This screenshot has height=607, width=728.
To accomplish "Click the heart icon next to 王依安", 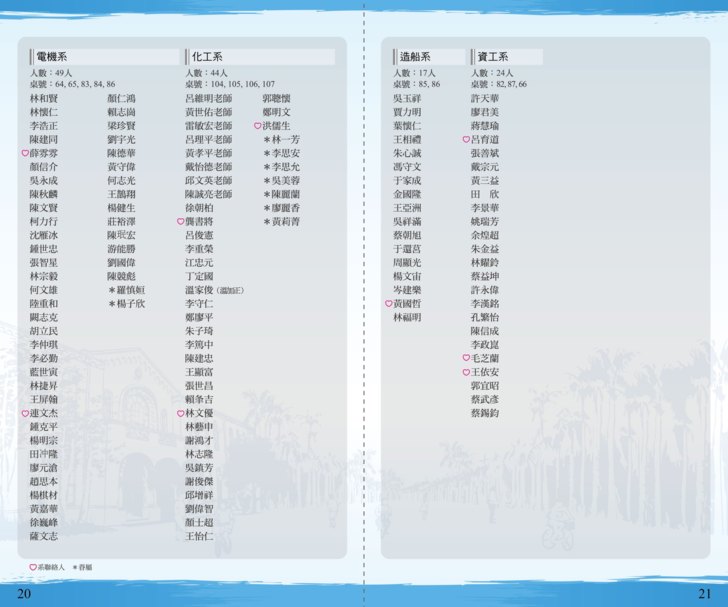I will 465,371.
